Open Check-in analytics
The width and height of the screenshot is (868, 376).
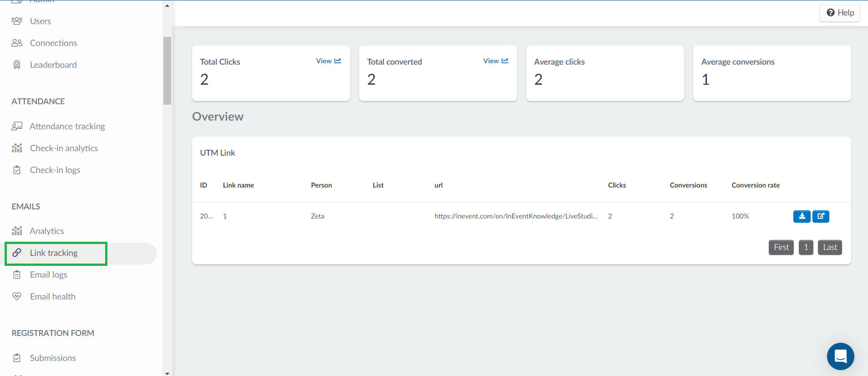[x=64, y=148]
